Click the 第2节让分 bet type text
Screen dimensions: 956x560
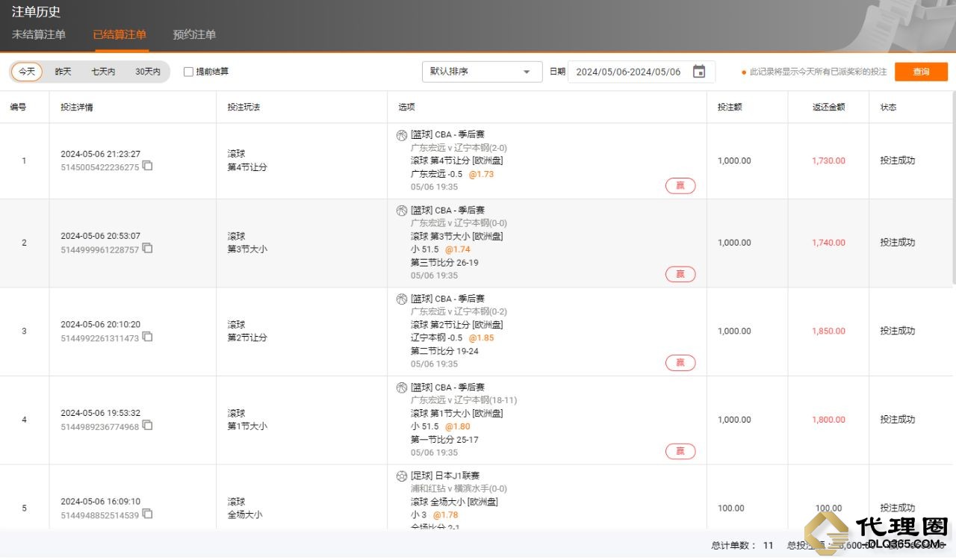pyautogui.click(x=247, y=337)
